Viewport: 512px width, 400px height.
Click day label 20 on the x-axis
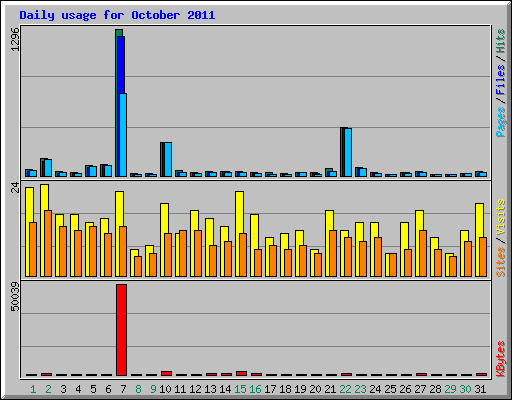315,389
